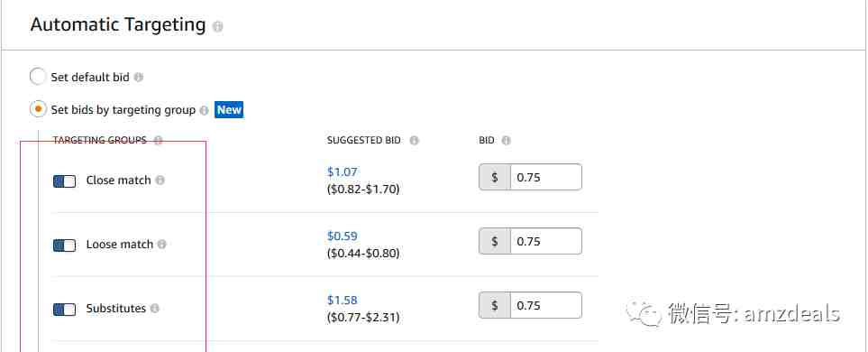
Task: Apply the $0.59 suggested bid for Loose match
Action: (x=343, y=236)
